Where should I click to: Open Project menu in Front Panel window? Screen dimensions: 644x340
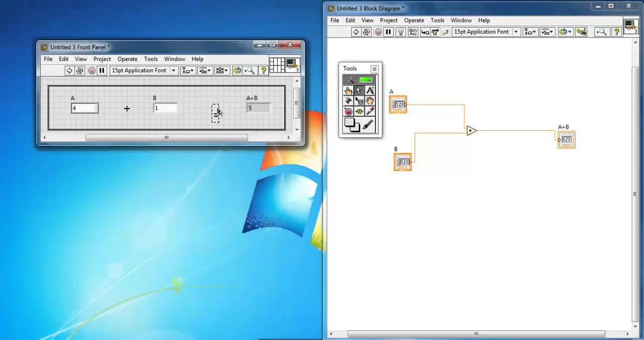pos(102,59)
